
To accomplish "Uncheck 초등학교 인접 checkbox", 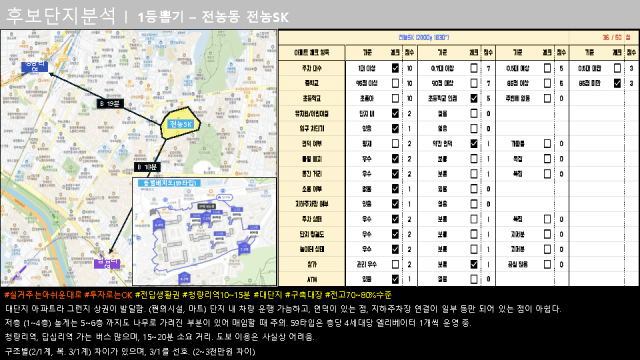I will [473, 98].
